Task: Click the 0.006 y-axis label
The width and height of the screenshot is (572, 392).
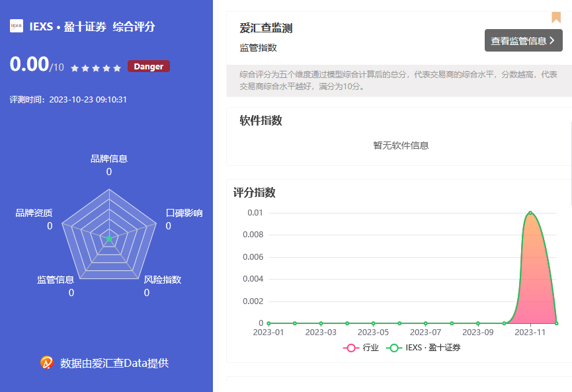Action: coord(253,257)
